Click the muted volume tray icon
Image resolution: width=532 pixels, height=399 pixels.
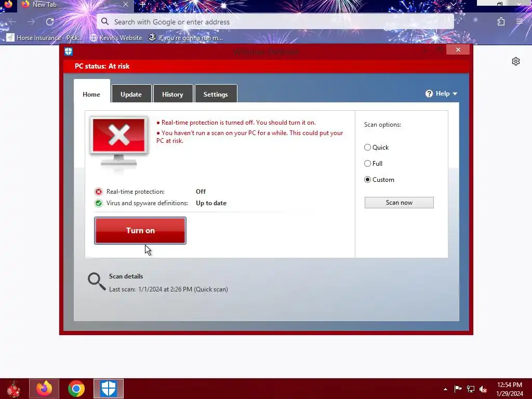[x=483, y=389]
